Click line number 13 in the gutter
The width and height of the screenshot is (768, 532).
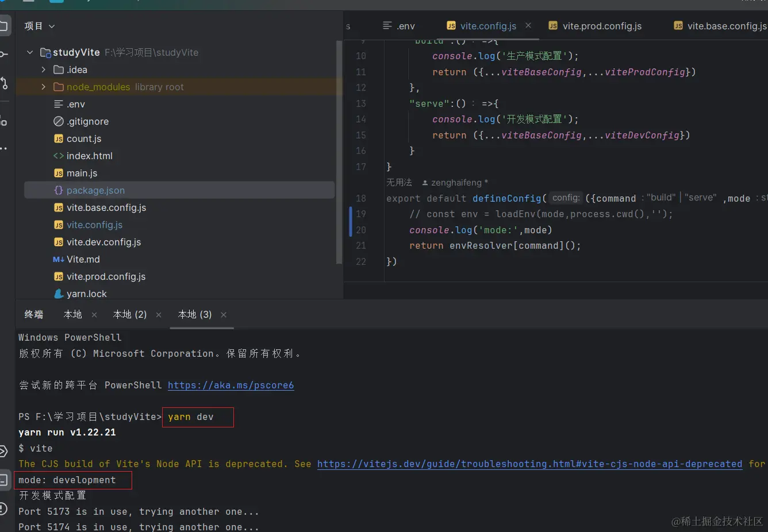click(x=361, y=103)
